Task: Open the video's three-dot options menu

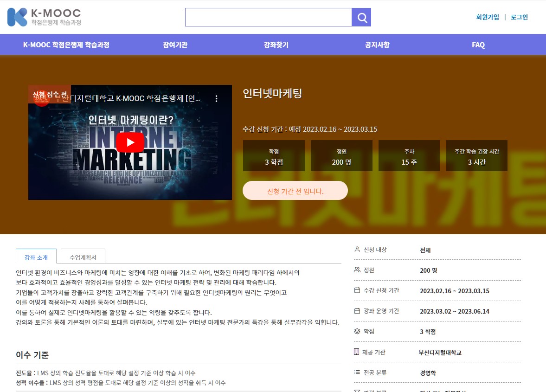Action: (216, 98)
